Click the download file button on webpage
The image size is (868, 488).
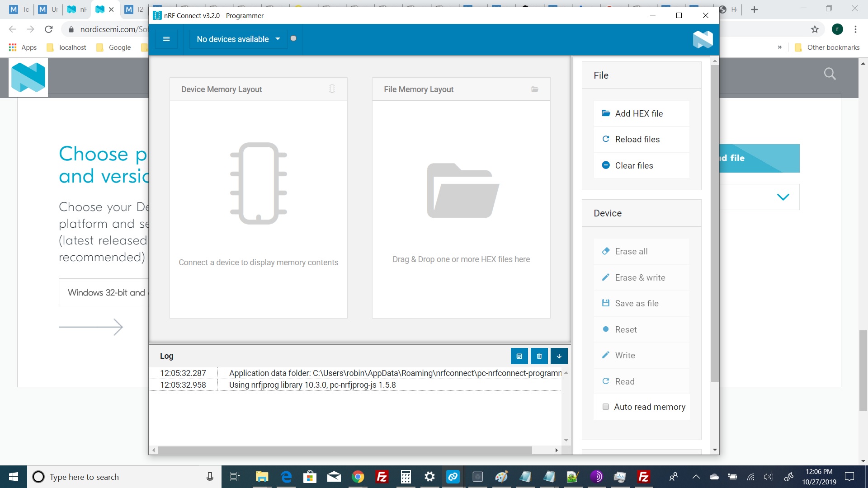(x=759, y=158)
